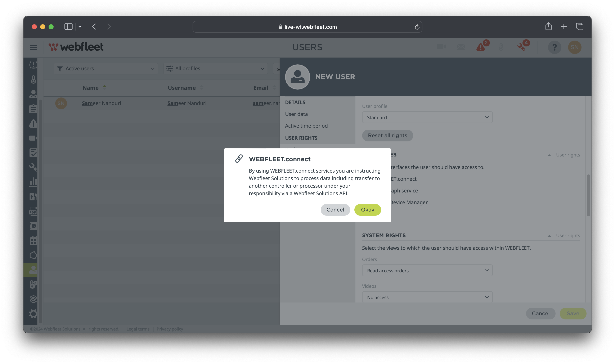This screenshot has height=364, width=615.
Task: Collapse the System Rights section arrow
Action: click(x=549, y=236)
